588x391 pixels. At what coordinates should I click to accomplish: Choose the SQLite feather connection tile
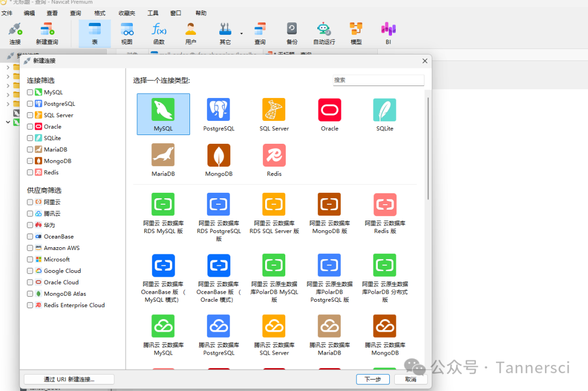pyautogui.click(x=385, y=114)
